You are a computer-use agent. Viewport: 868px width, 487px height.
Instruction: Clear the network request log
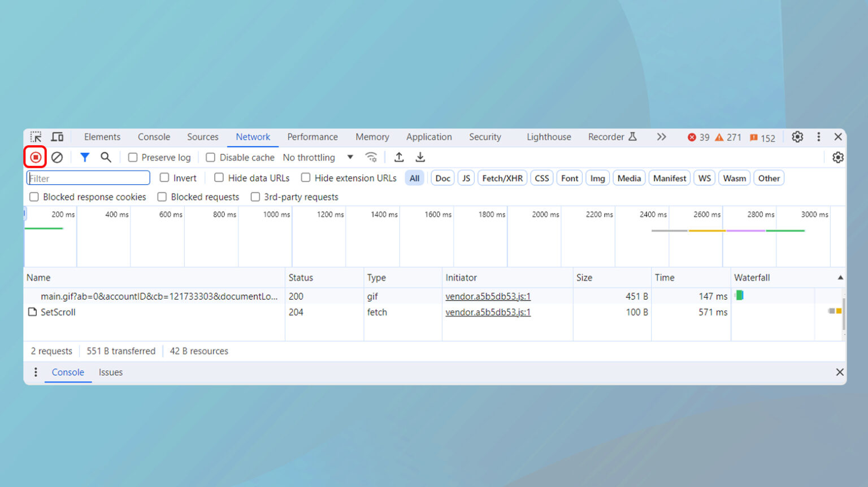[57, 157]
